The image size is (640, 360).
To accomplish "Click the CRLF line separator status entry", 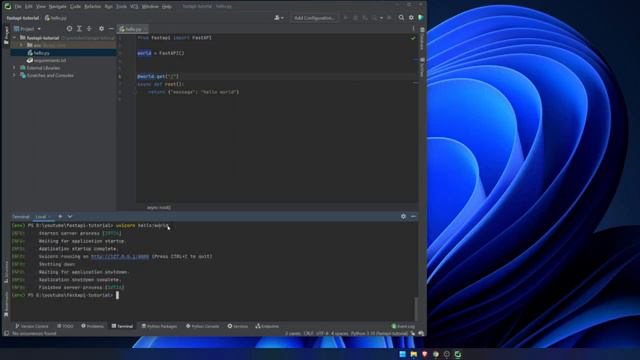I will click(309, 333).
